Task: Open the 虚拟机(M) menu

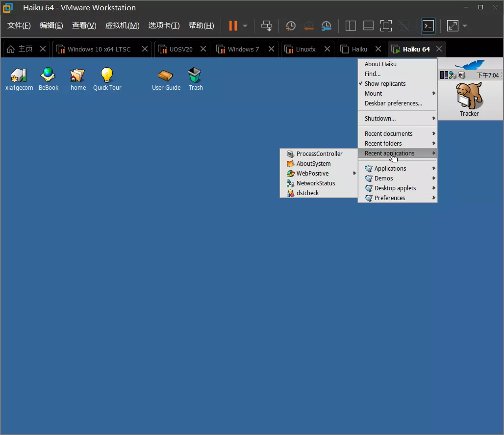Action: point(122,26)
